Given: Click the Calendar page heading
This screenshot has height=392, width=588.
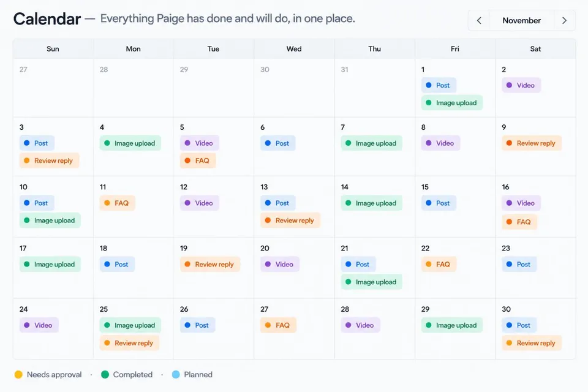Looking at the screenshot, I should click(47, 19).
